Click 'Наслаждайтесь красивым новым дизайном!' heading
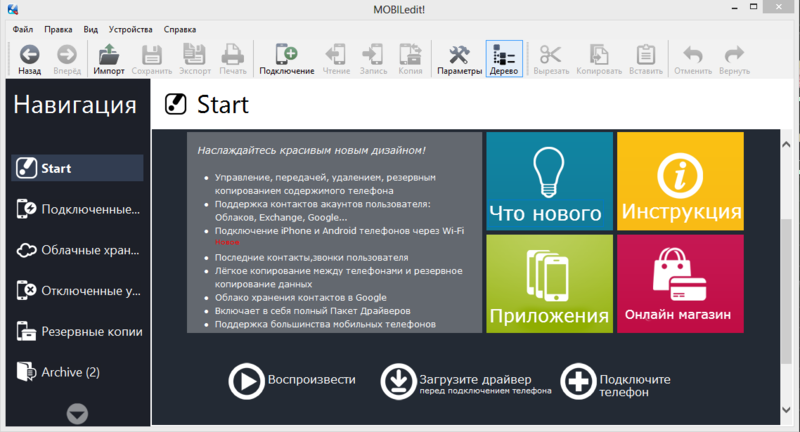800x432 pixels. click(x=311, y=150)
